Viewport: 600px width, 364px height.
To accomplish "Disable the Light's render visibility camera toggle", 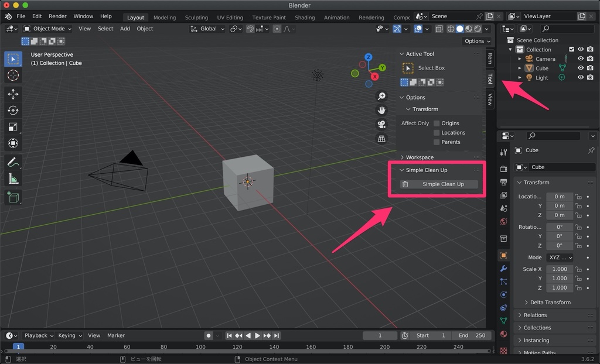I will click(x=590, y=77).
